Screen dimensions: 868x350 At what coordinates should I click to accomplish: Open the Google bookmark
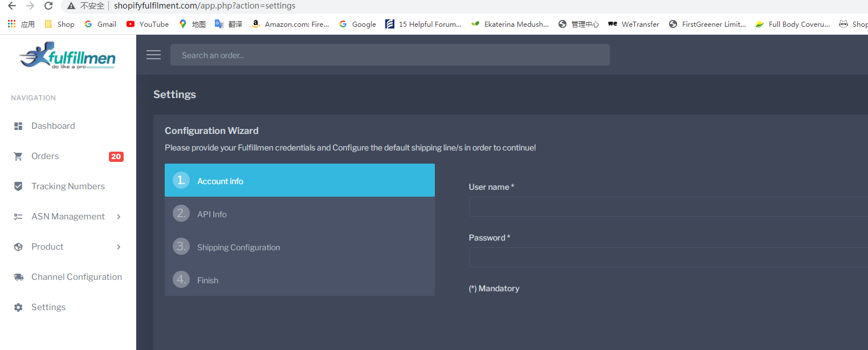point(357,24)
